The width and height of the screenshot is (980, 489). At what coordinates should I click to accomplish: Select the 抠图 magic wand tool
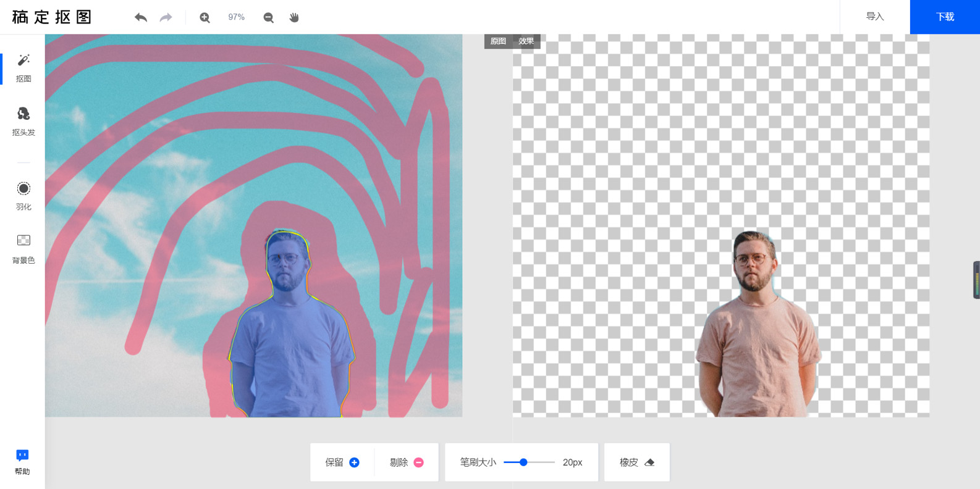click(23, 67)
